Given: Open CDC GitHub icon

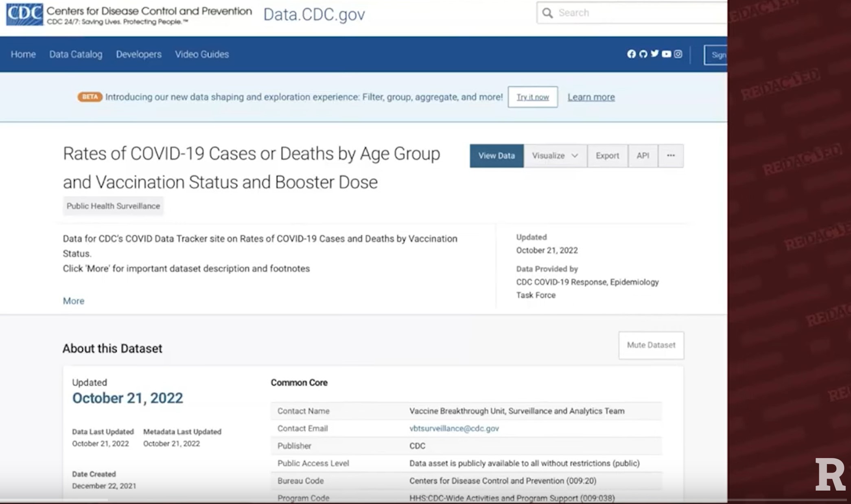Looking at the screenshot, I should [643, 54].
